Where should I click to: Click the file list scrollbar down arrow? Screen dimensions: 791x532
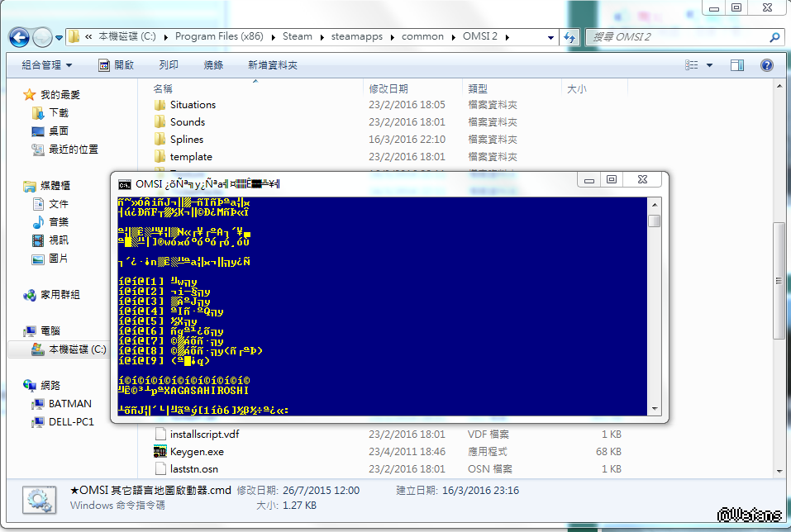pyautogui.click(x=779, y=471)
